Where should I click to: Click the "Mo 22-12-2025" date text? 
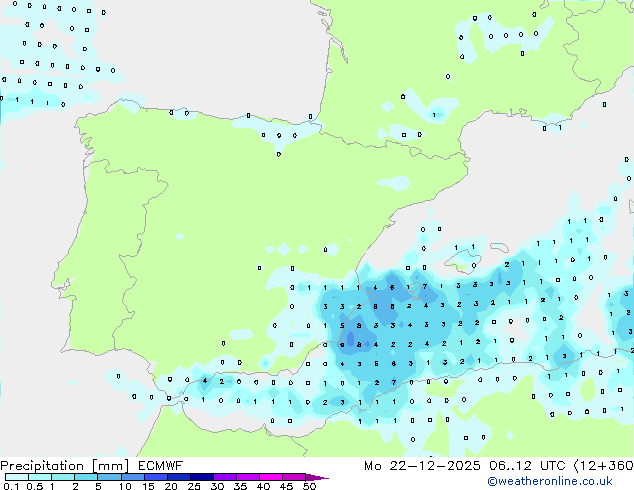(422, 466)
